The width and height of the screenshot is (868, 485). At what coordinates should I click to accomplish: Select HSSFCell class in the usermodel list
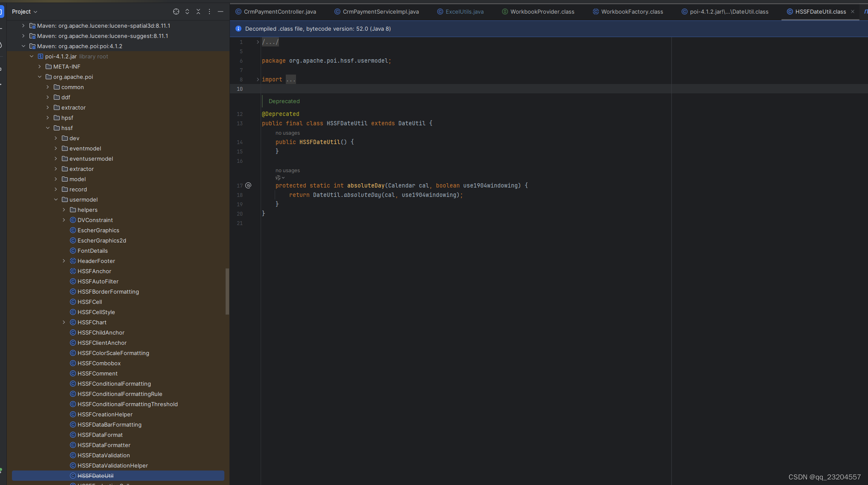tap(90, 301)
